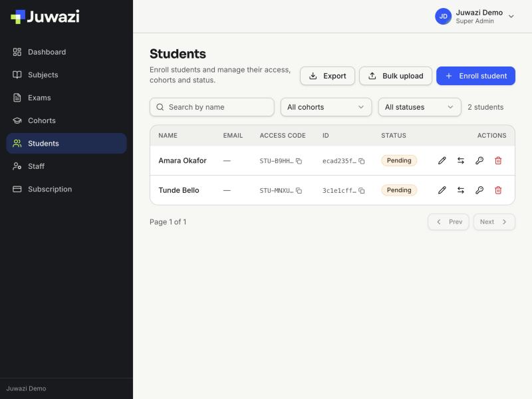Click the STATUS column header
The width and height of the screenshot is (532, 399).
click(x=394, y=136)
